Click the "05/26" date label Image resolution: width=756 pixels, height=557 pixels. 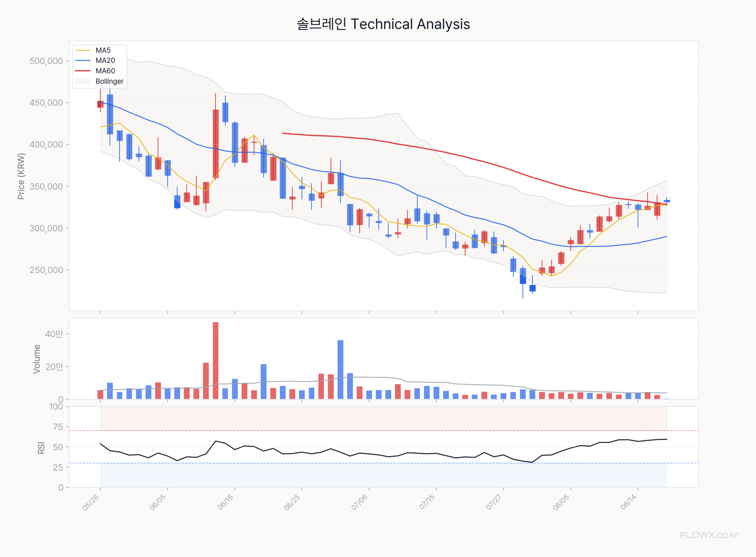click(x=91, y=502)
